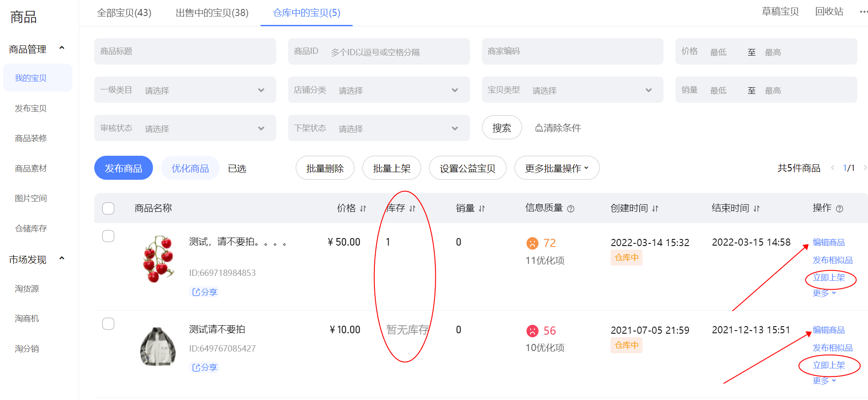Open 草稿宝贝 tab

[780, 12]
